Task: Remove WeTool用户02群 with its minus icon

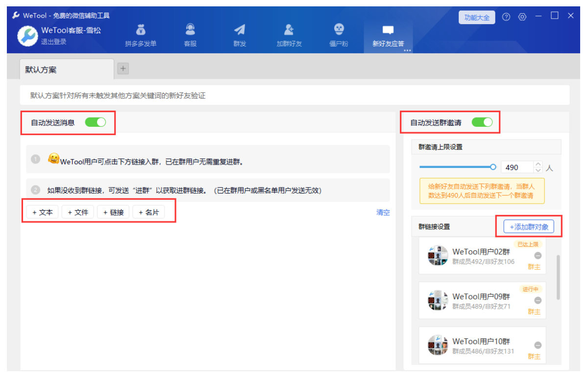Action: pos(538,256)
